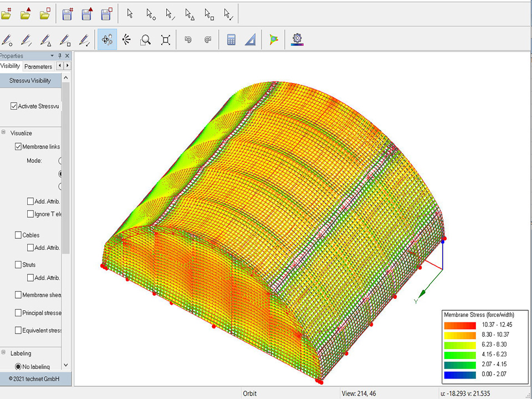Activate the Orbit view tool
Screen dimensions: 532x399
(108, 40)
